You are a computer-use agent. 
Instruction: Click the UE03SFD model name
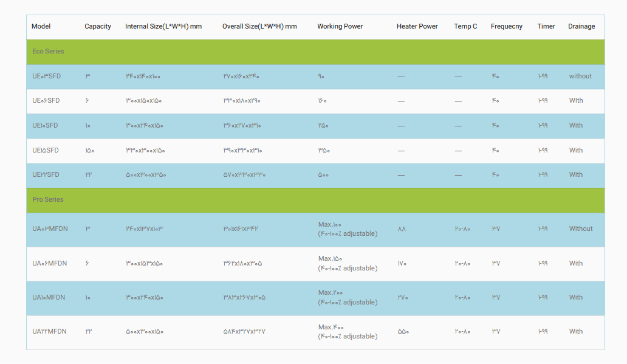point(46,77)
